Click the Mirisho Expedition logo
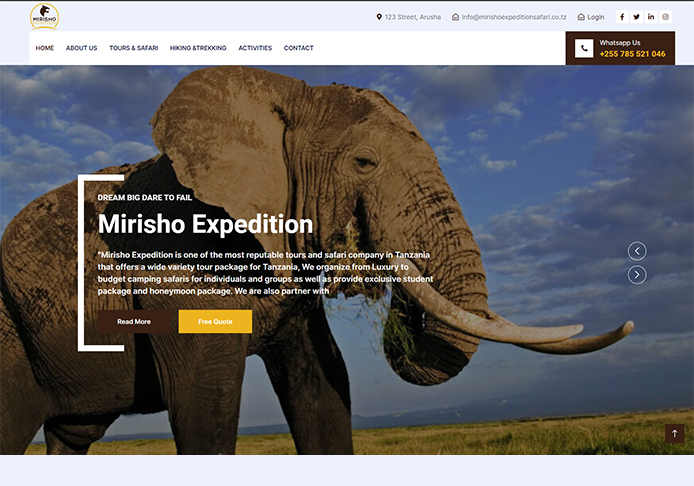 click(x=44, y=16)
